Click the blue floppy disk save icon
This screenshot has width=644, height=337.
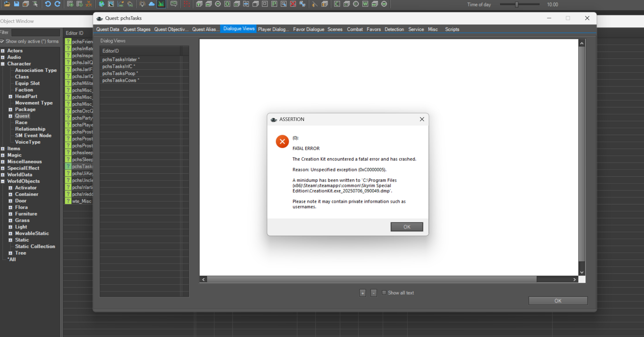pyautogui.click(x=16, y=4)
